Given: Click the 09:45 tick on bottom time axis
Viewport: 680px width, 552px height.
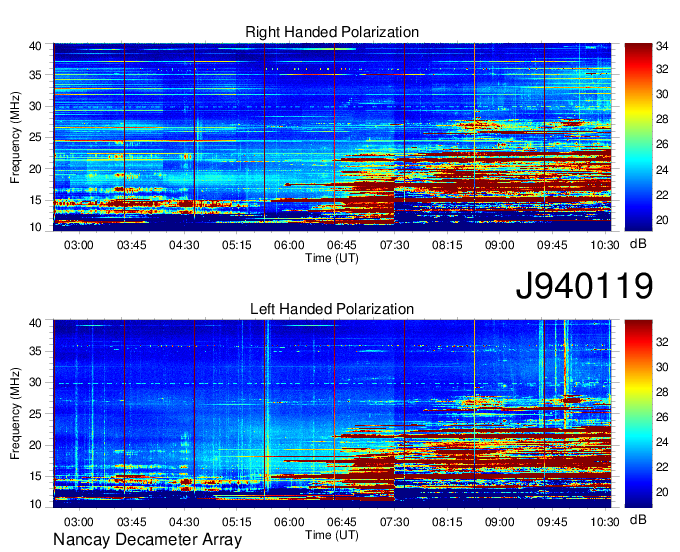Looking at the screenshot, I should click(552, 522).
